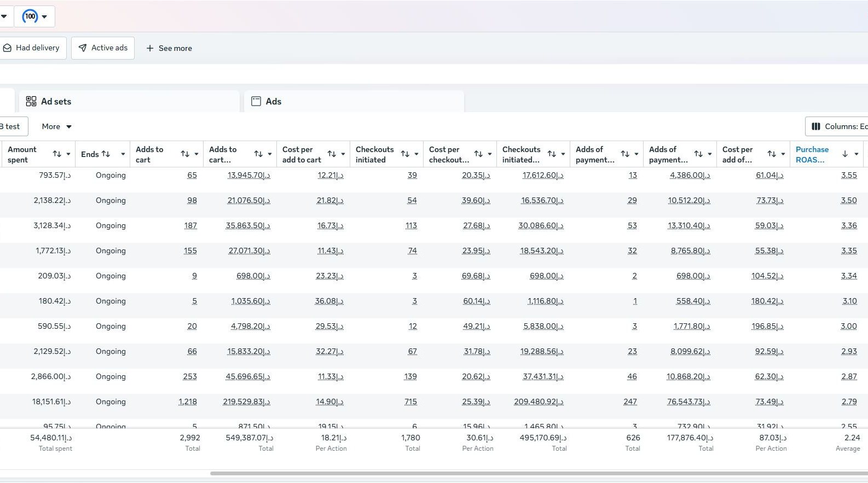Screen dimensions: 868x483
Task: Open Amount spent column options dropdown
Action: pyautogui.click(x=68, y=154)
